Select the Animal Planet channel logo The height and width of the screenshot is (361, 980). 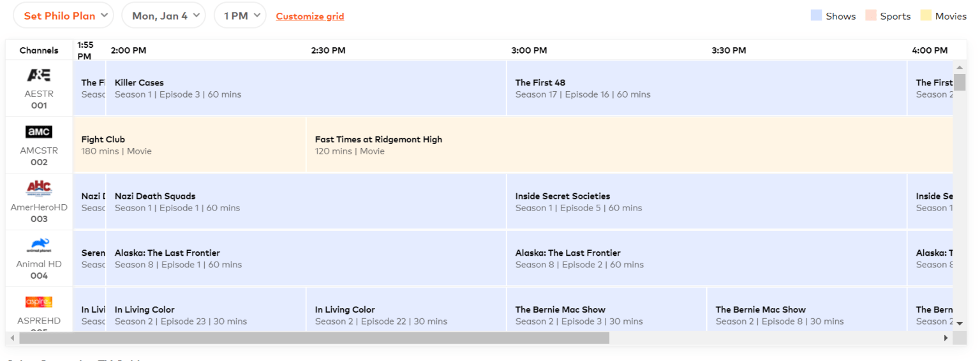coord(39,246)
